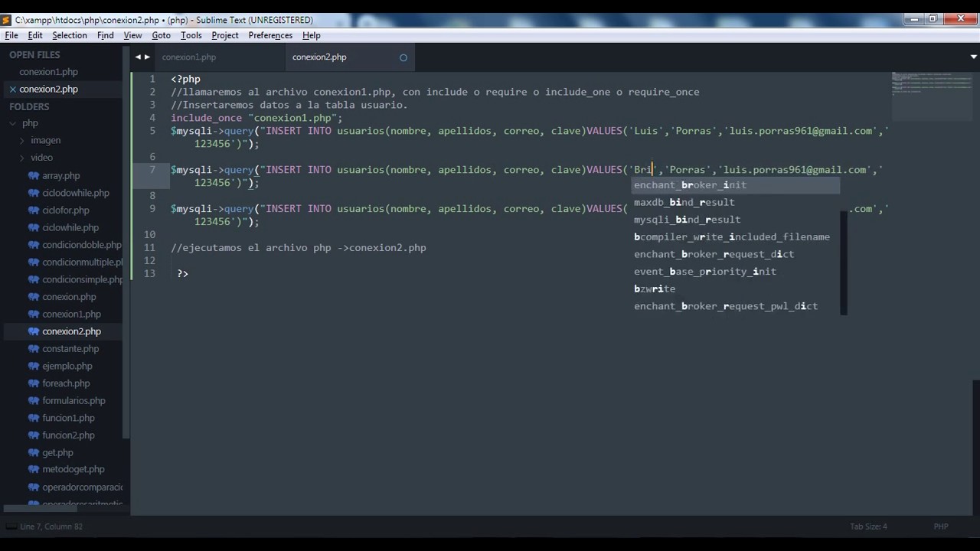980x551 pixels.
Task: Open the Preferences menu
Action: pyautogui.click(x=270, y=35)
